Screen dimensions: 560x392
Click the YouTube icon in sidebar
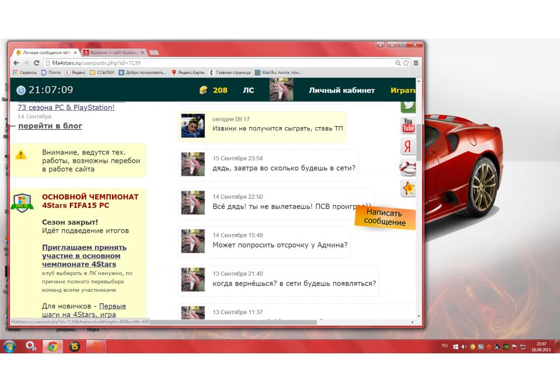coord(408,125)
